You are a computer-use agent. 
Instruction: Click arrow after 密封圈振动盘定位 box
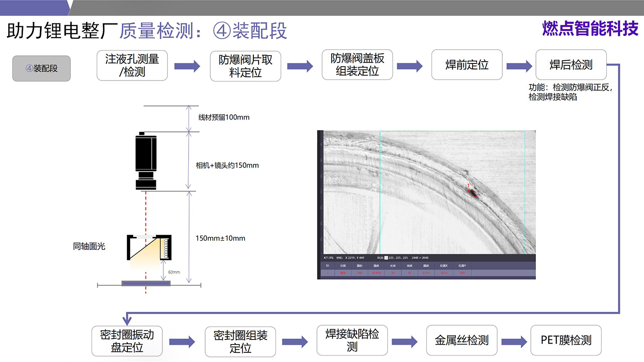click(182, 342)
